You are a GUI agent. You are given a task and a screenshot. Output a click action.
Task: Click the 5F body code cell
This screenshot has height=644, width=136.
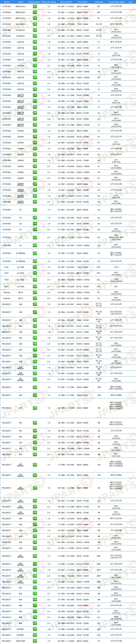click(x=99, y=641)
